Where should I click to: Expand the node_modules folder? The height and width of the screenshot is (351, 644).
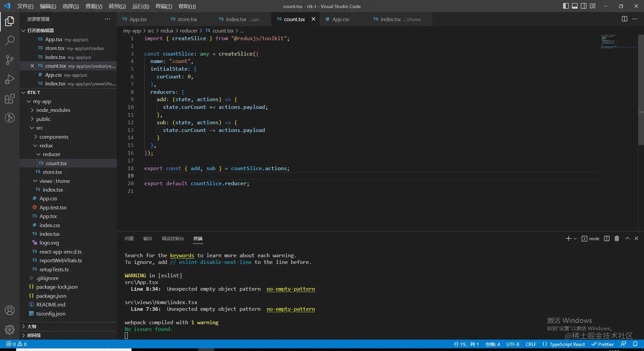point(53,110)
